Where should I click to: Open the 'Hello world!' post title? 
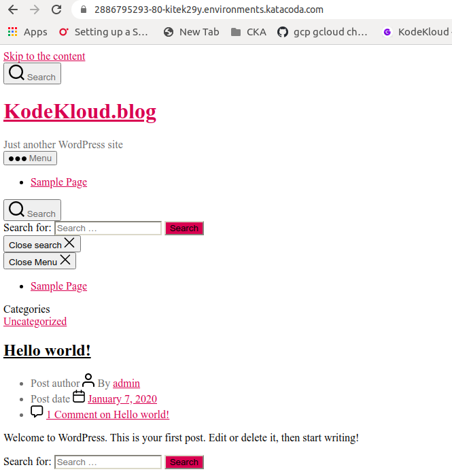[x=47, y=351]
